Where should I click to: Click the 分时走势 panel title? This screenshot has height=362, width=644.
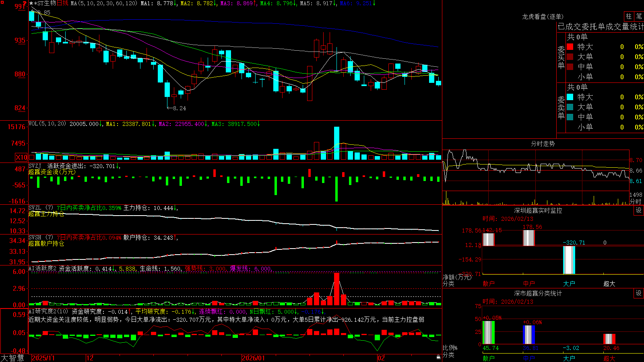point(543,144)
